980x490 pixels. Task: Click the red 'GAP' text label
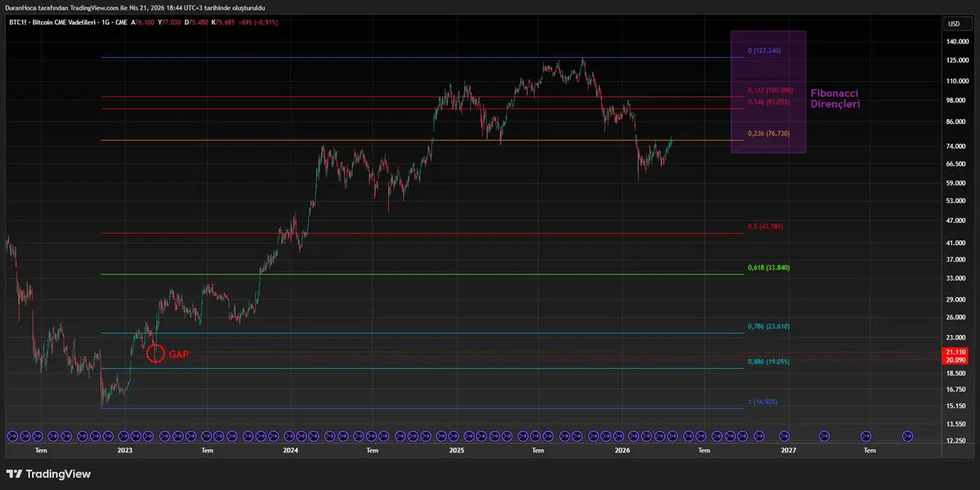pos(179,354)
